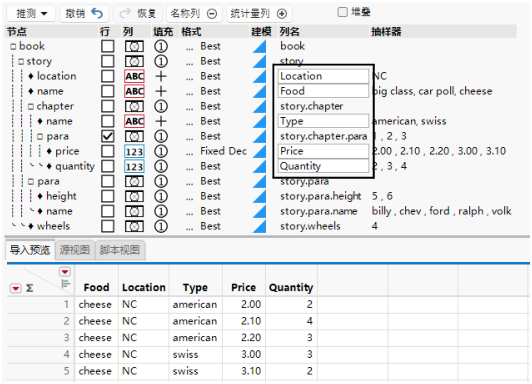532x384 pixels.
Task: Click the blue modeling icon in wheels row
Action: coord(260,227)
